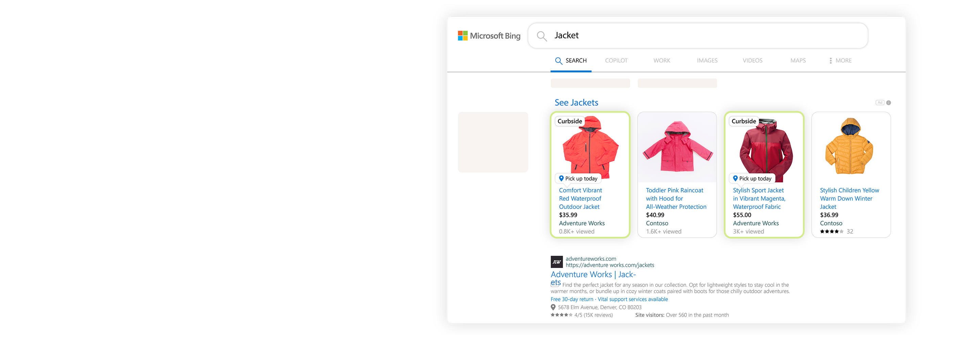Click Free 30-day return link
Screen dimensions: 980x340
click(572, 299)
